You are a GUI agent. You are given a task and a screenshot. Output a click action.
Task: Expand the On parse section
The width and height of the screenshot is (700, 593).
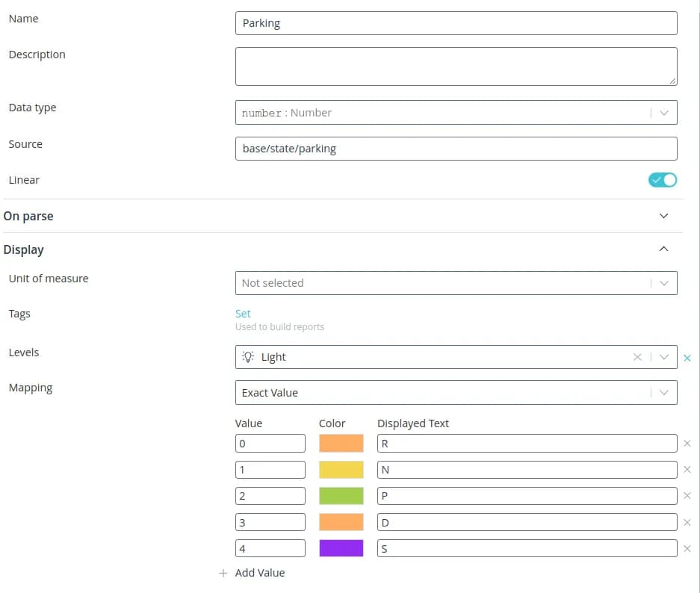click(663, 216)
